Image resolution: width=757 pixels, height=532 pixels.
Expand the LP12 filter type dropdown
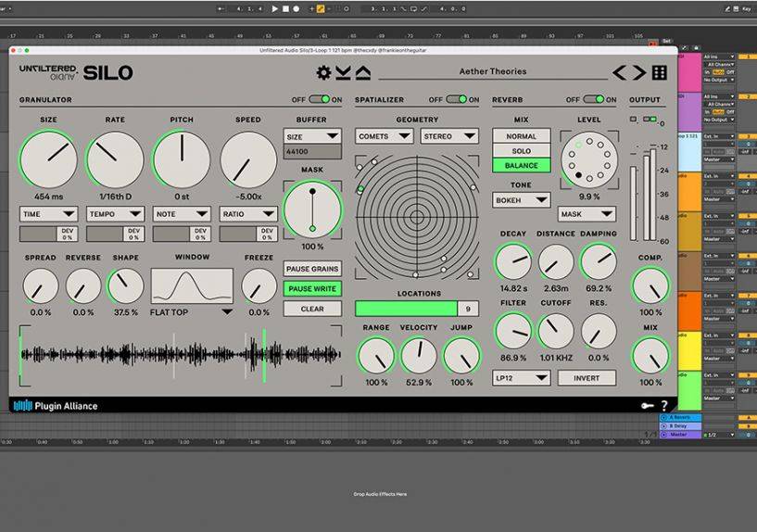tap(521, 378)
